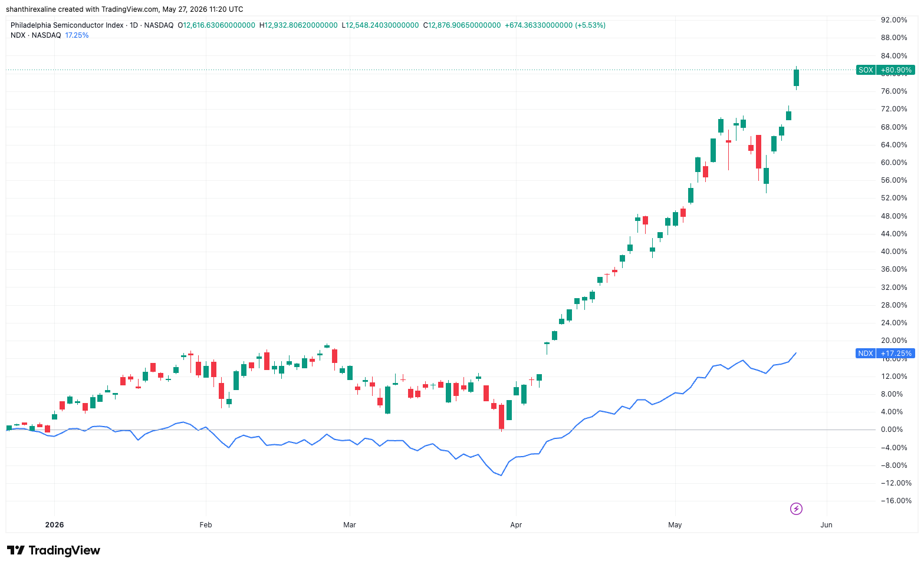Click the end of the blue NDX line
The image size is (924, 568).
(x=796, y=353)
